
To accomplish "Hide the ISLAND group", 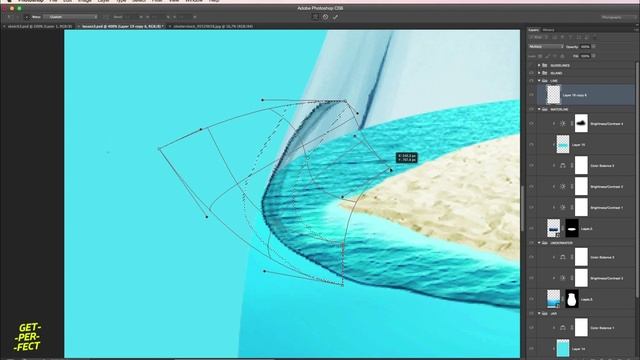I will point(531,73).
